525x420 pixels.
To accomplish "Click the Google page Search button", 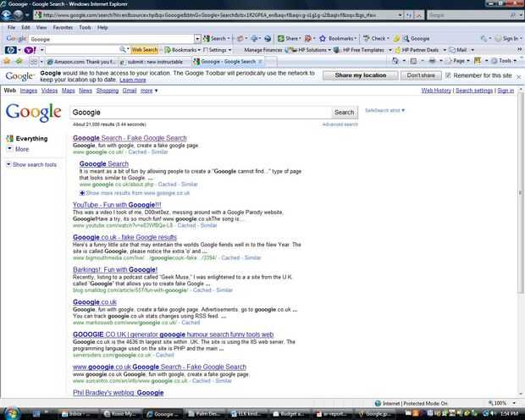I will click(x=344, y=113).
